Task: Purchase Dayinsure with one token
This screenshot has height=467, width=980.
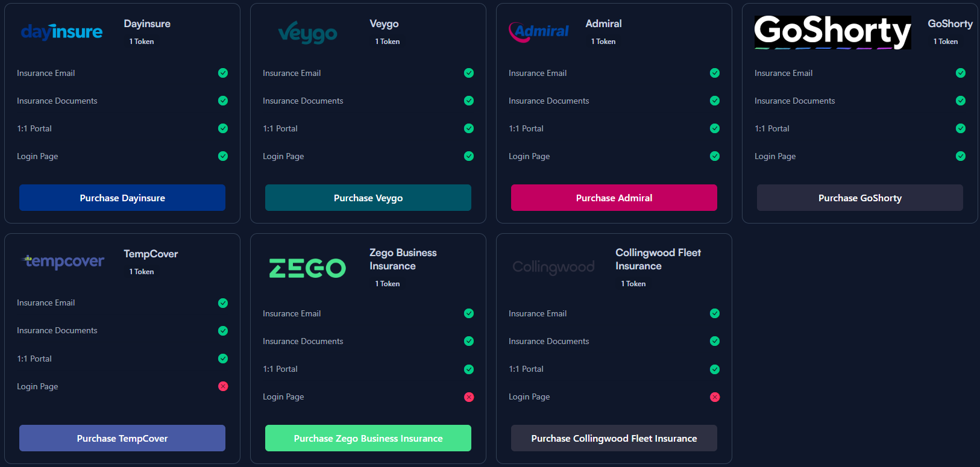Action: [x=122, y=197]
